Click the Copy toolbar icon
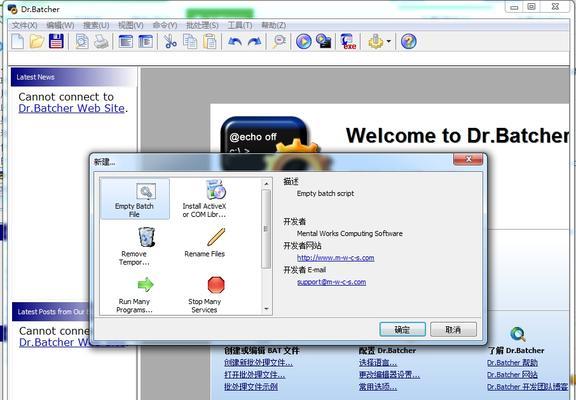This screenshot has width=576, height=400. tap(190, 41)
